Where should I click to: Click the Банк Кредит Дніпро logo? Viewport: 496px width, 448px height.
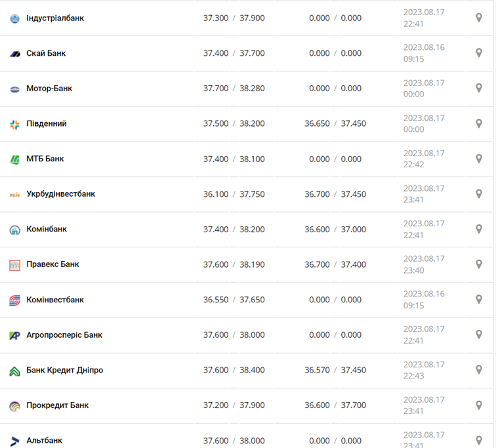tap(14, 371)
